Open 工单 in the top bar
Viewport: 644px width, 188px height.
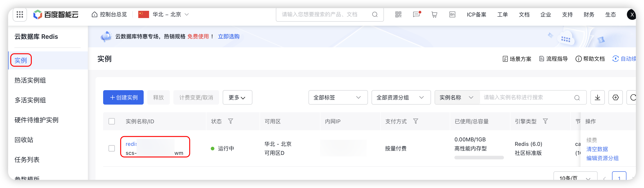tap(502, 14)
